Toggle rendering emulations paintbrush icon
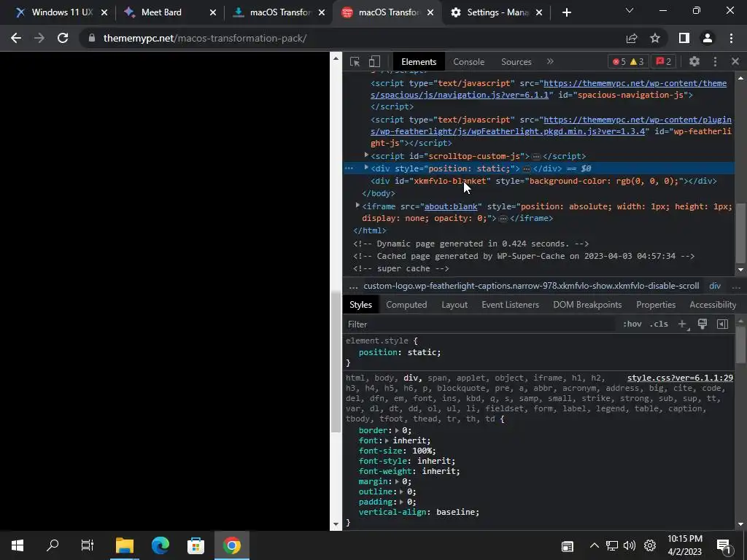 pyautogui.click(x=703, y=324)
